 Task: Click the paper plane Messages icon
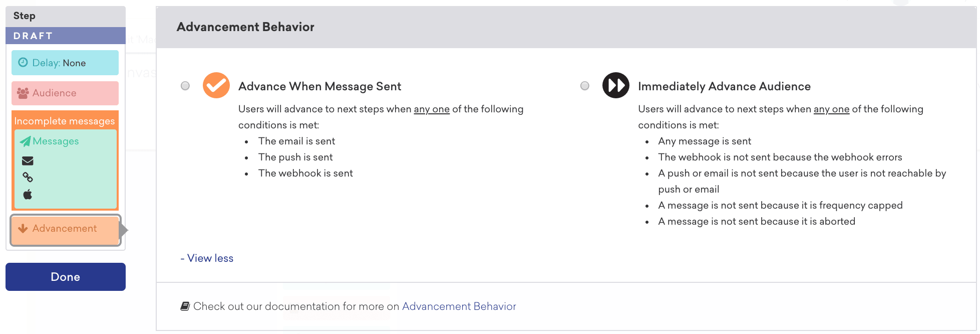pyautogui.click(x=25, y=141)
